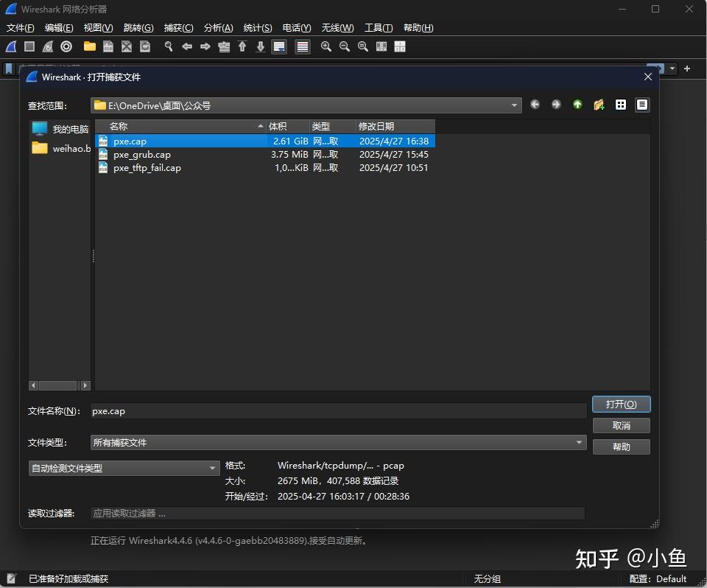Click 配置: Default profile in status bar
The image size is (707, 588).
click(x=658, y=578)
